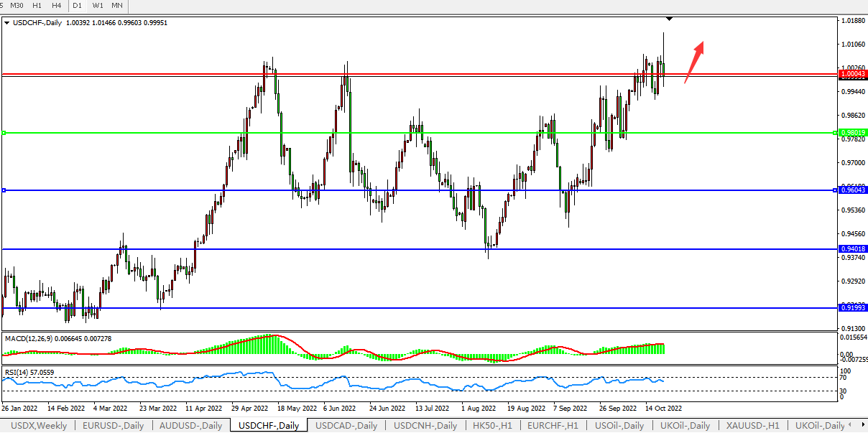Open the USDX,Weekly chart tab
The width and height of the screenshot is (868, 433).
click(39, 426)
